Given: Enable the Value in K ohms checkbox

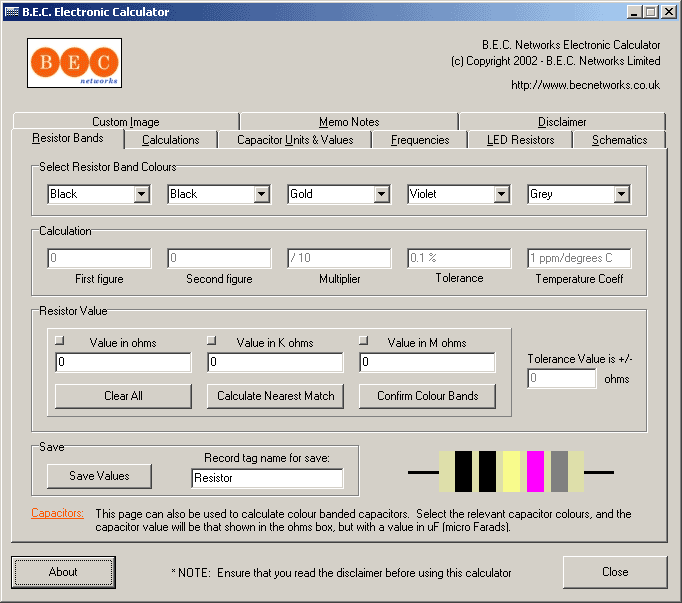Looking at the screenshot, I should [211, 342].
